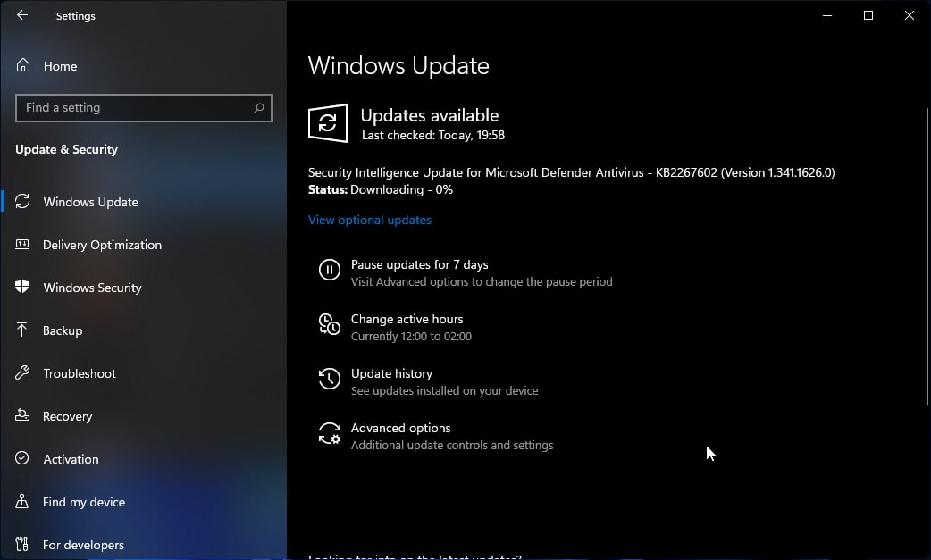
Task: Click the Windows Update sync icon in sidebar
Action: point(22,202)
